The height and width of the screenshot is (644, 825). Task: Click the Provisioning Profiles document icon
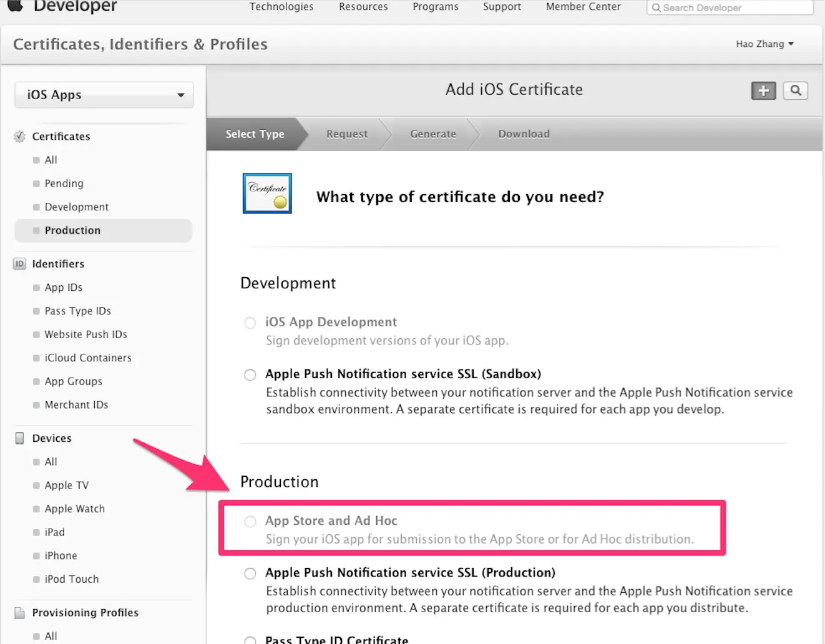point(20,612)
